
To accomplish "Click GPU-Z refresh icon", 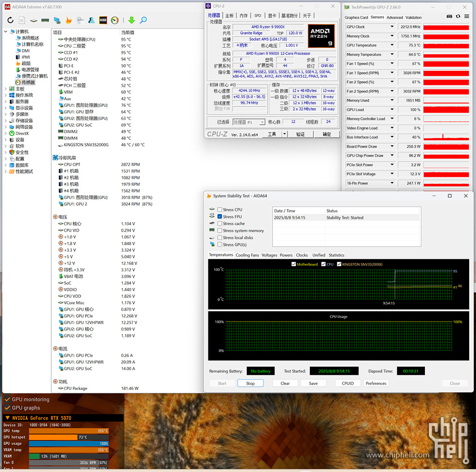I will (458, 17).
